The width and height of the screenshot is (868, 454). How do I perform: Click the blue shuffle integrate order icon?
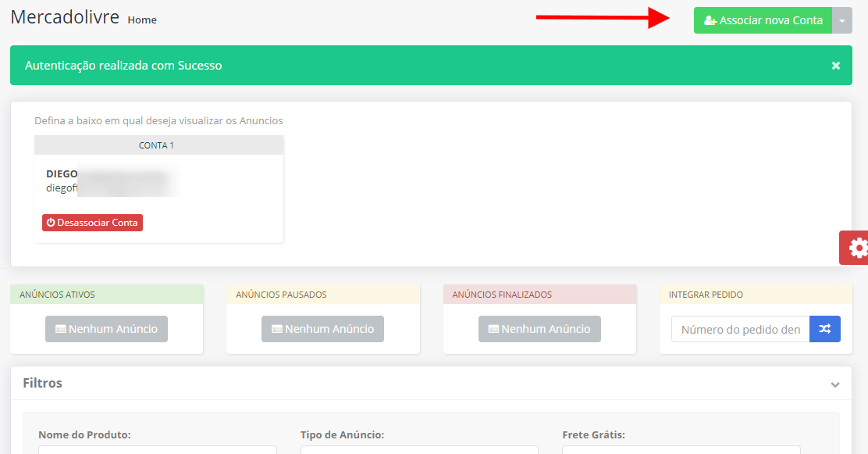(x=825, y=329)
